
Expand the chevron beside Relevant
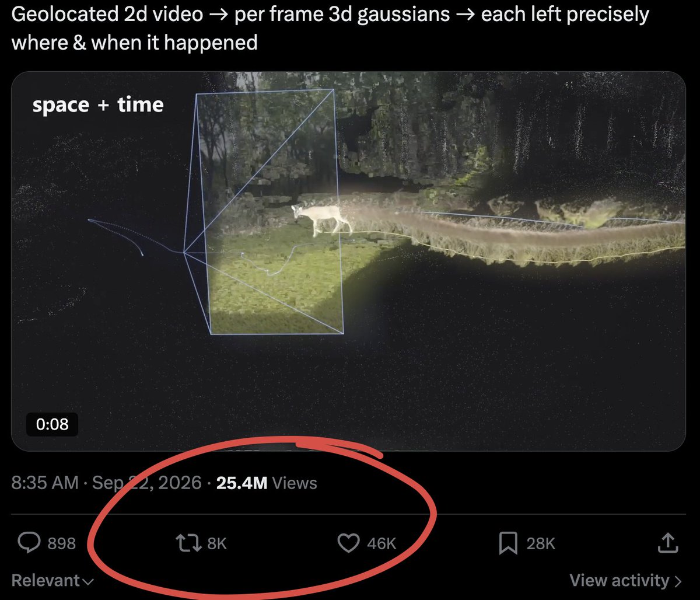point(87,582)
